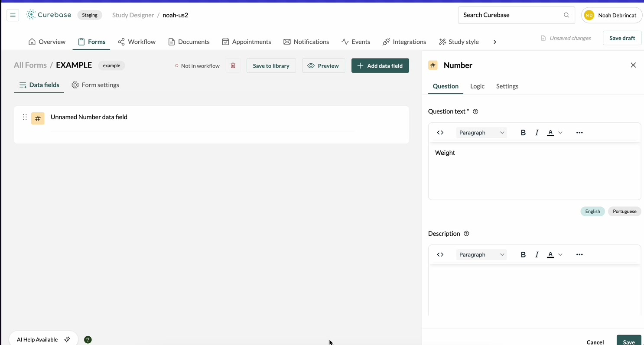This screenshot has height=345, width=644.
Task: Toggle the Not in workflow status indicator
Action: (197, 65)
